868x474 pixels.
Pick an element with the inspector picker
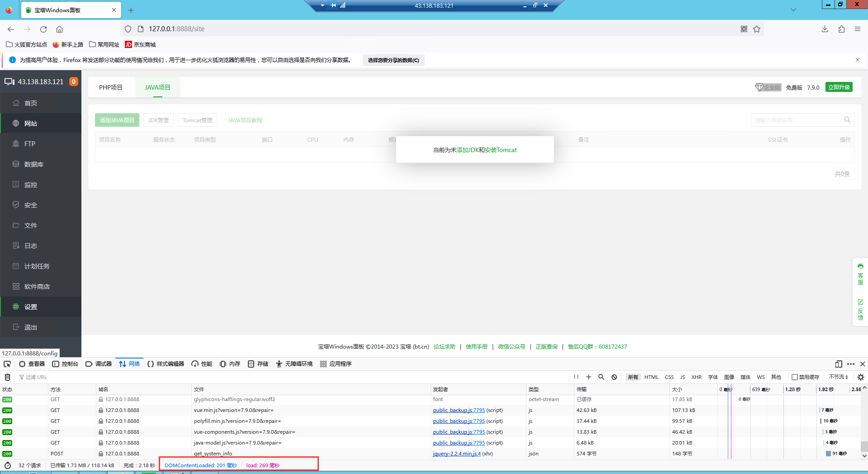tap(7, 364)
